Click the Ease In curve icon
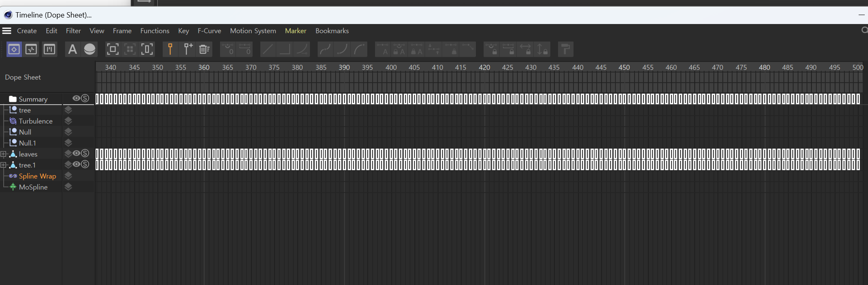The height and width of the screenshot is (285, 868). point(342,49)
